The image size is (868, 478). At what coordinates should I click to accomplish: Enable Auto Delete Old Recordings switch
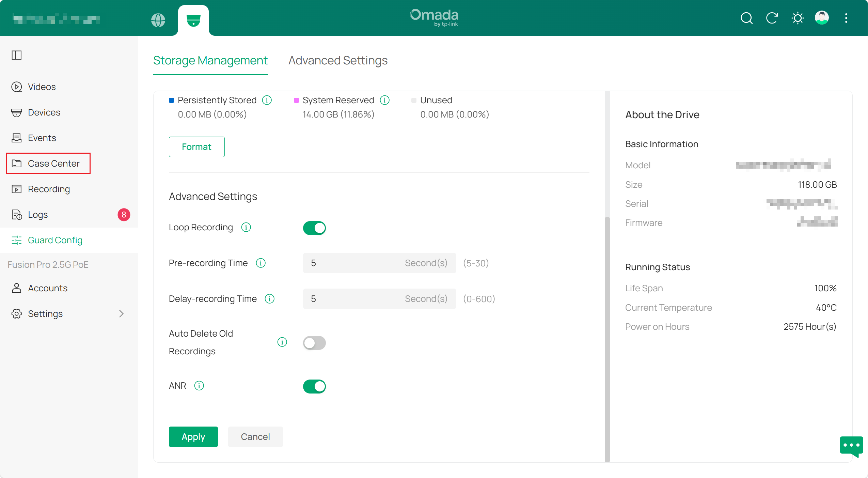pos(314,343)
